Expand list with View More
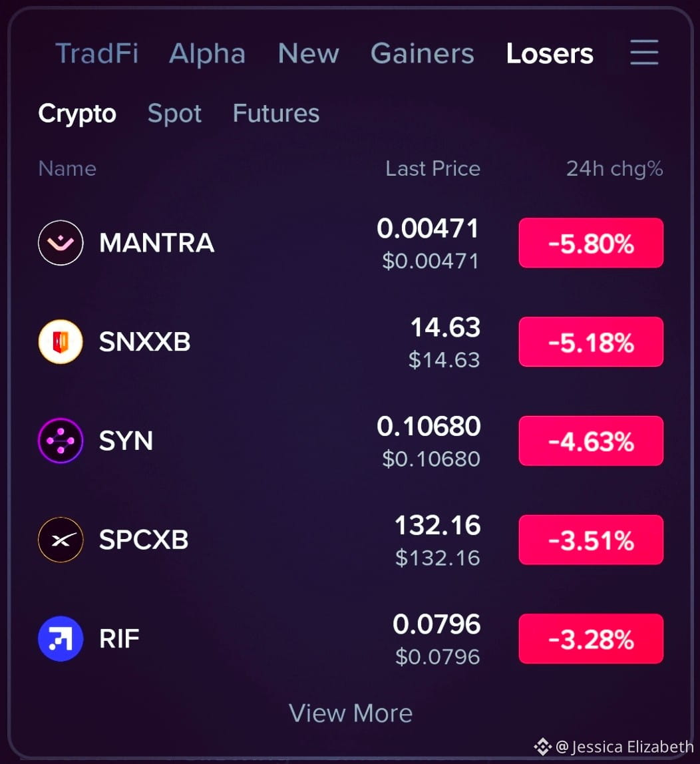 click(x=351, y=713)
